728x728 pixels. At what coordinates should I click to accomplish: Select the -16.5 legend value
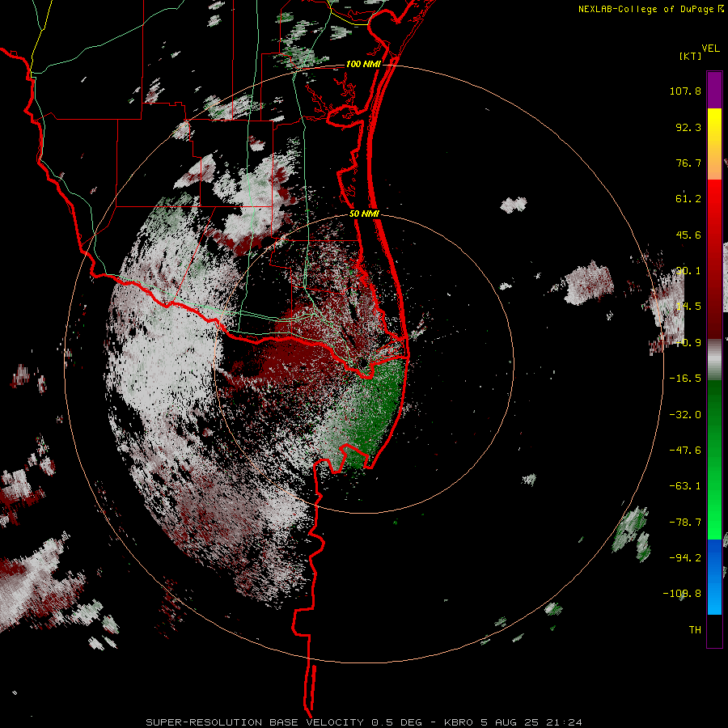685,379
